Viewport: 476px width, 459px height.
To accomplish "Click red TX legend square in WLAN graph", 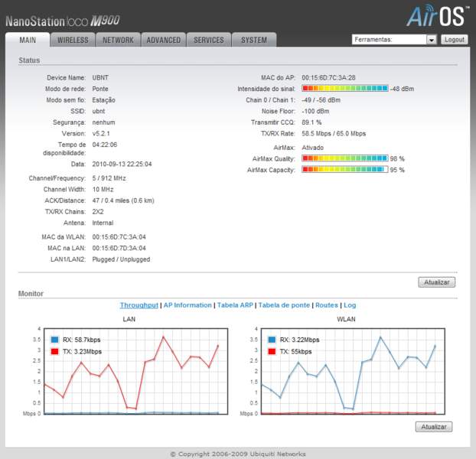I will 272,351.
